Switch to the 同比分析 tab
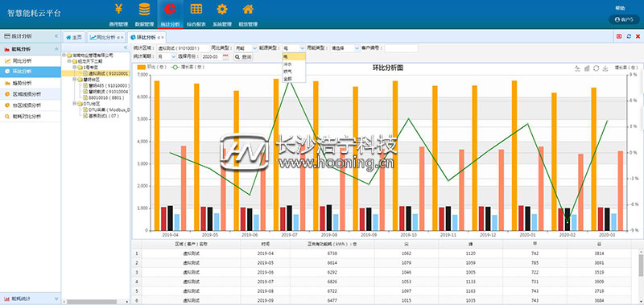The image size is (644, 305). pyautogui.click(x=106, y=37)
